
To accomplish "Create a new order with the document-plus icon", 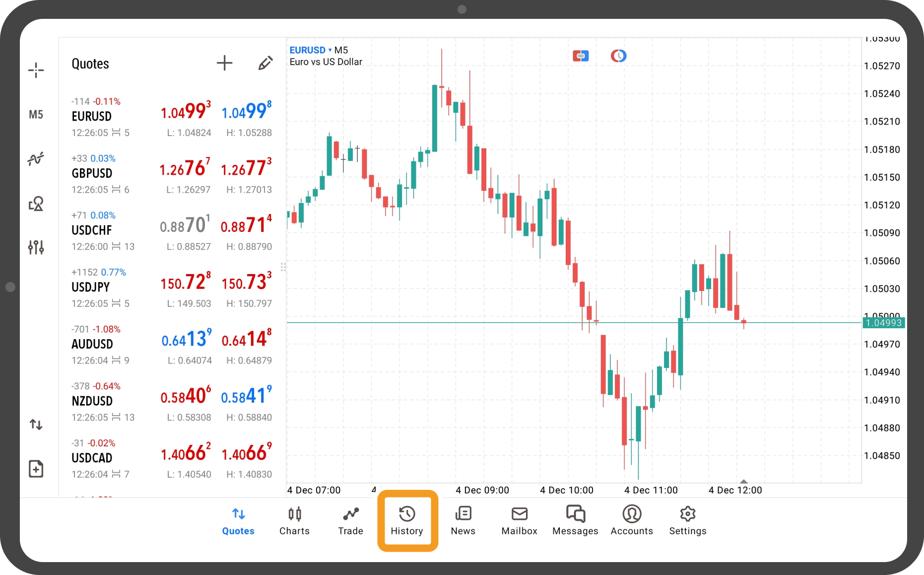I will click(36, 468).
